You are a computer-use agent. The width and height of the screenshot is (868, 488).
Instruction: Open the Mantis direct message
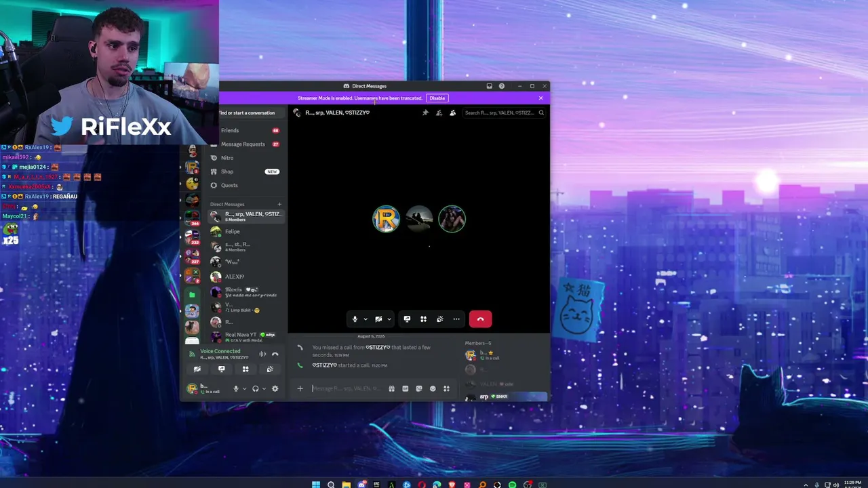[245, 292]
